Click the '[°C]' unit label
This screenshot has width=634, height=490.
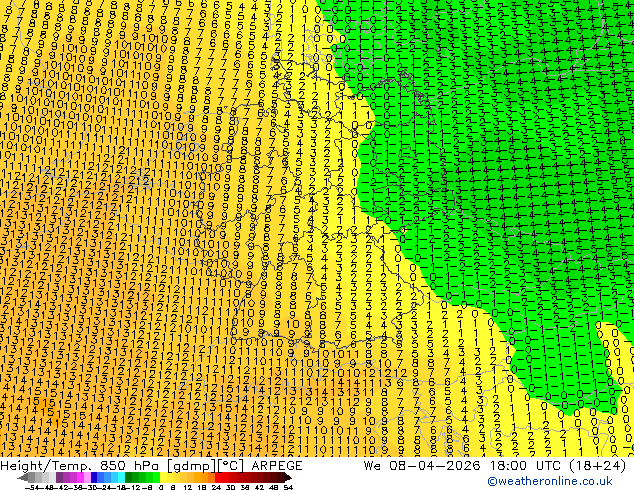[230, 466]
